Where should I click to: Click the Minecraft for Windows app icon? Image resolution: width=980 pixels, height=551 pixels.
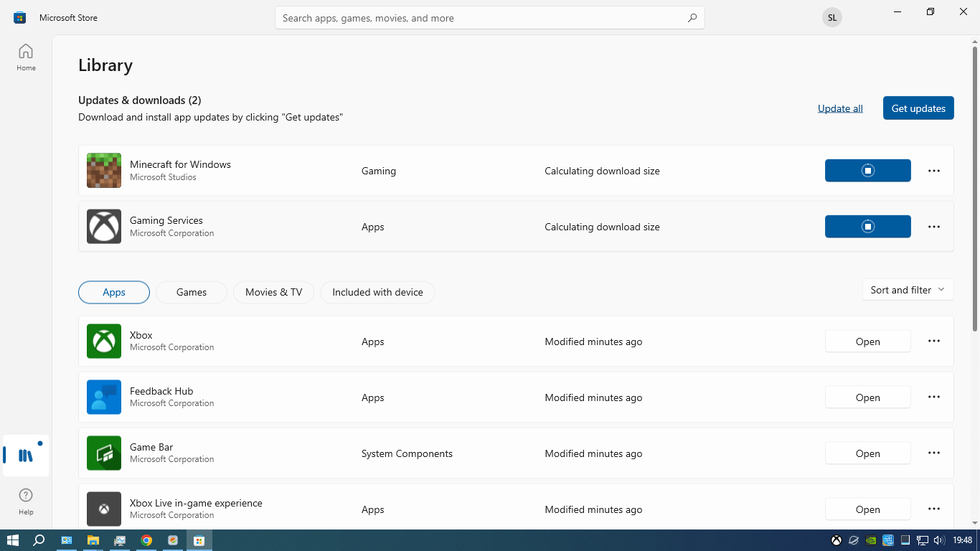tap(104, 171)
